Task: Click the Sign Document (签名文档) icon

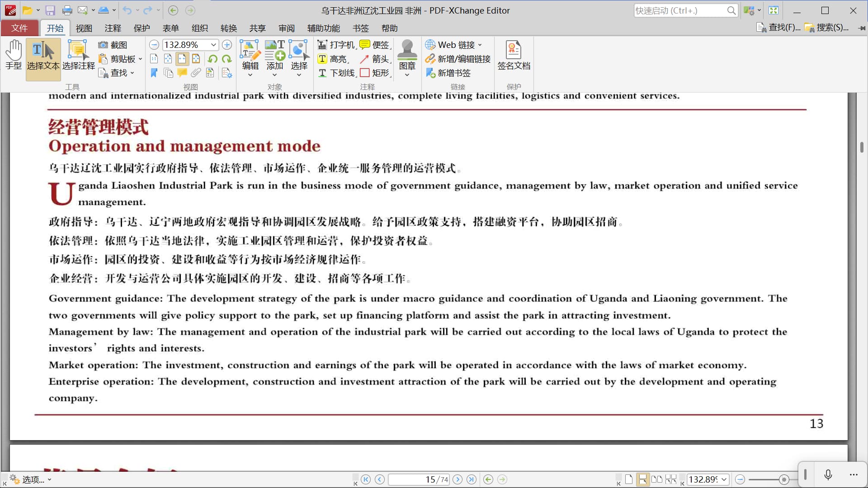Action: click(514, 54)
